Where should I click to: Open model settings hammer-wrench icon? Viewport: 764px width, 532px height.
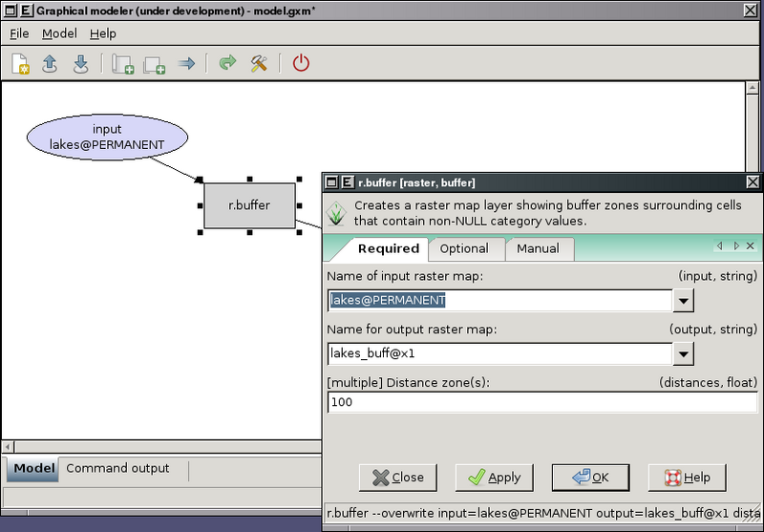coord(258,64)
